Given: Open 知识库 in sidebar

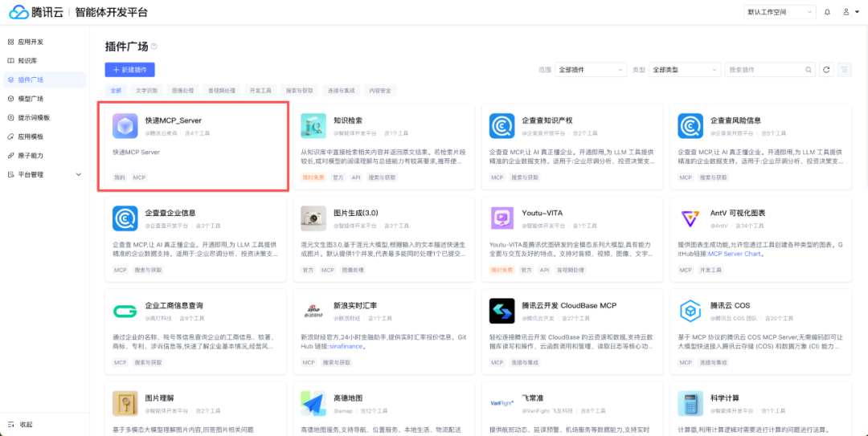Looking at the screenshot, I should [45, 60].
